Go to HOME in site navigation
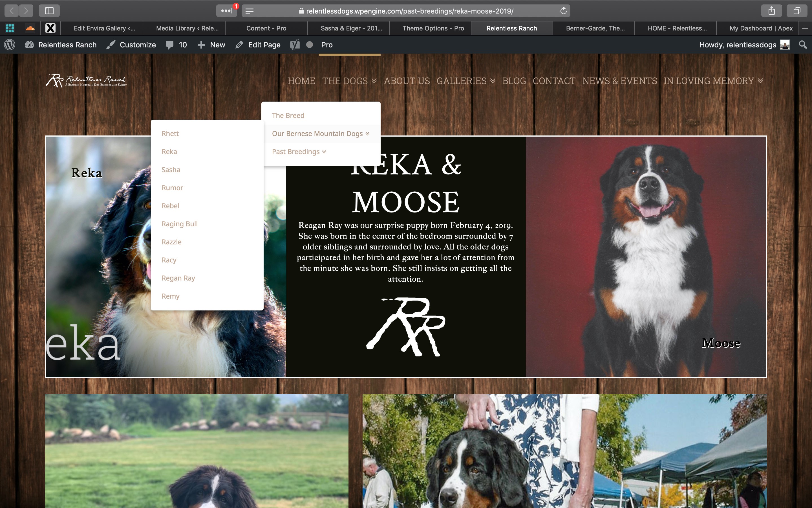The width and height of the screenshot is (812, 508). [301, 81]
